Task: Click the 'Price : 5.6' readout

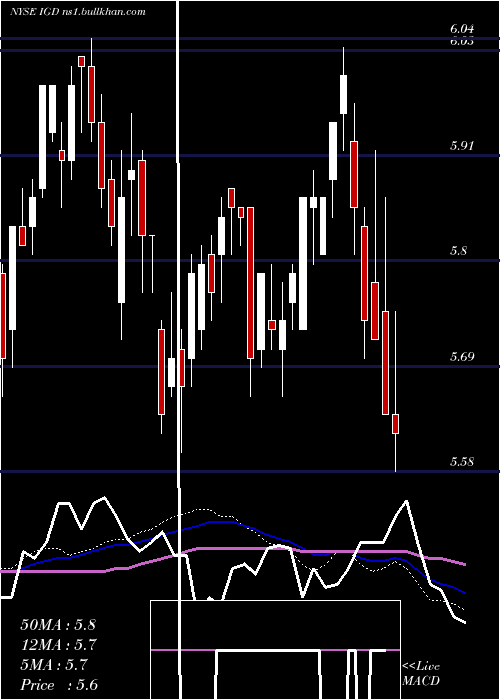Action: tap(59, 685)
